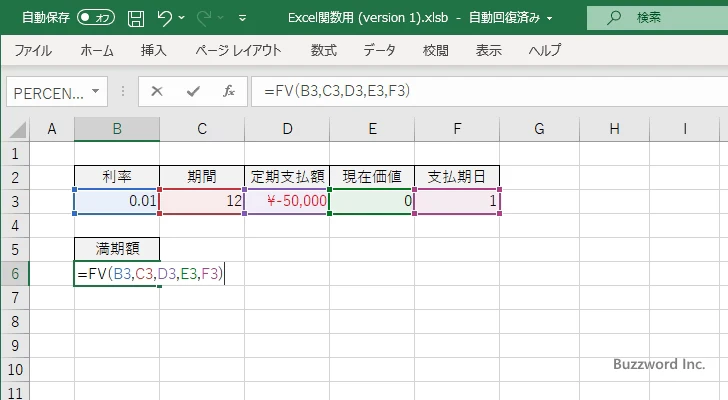Select row 9 header
Viewport: 728px width, 400px height.
(15, 346)
